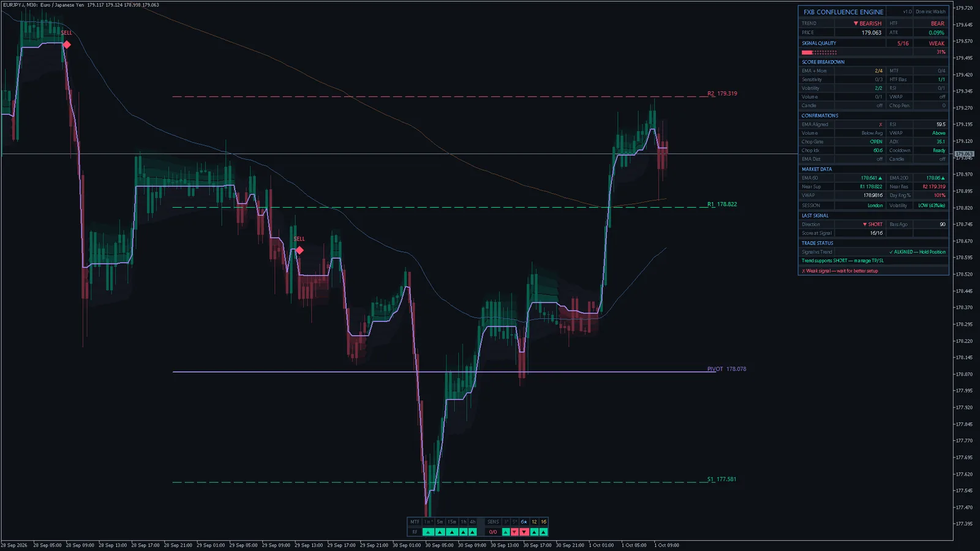980x551 pixels.
Task: Click the Weak signal wait for better setup message
Action: [840, 271]
